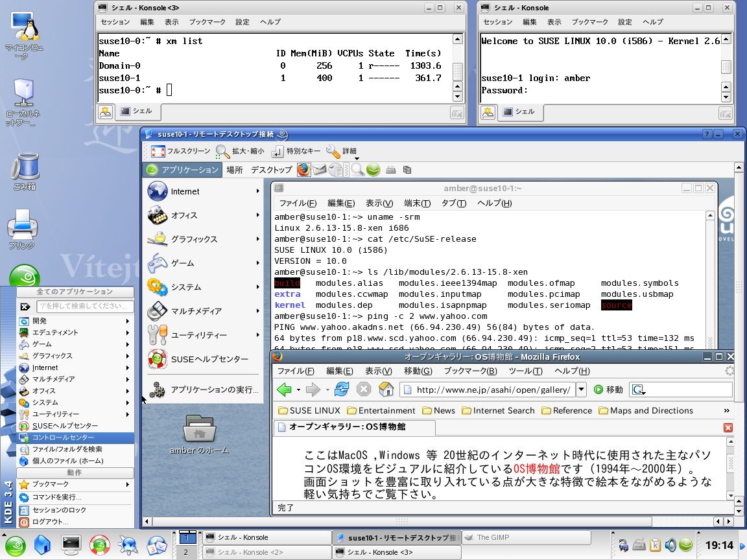Open デスクトップ menu in remote GNOME panel
The width and height of the screenshot is (747, 560).
pos(271,170)
